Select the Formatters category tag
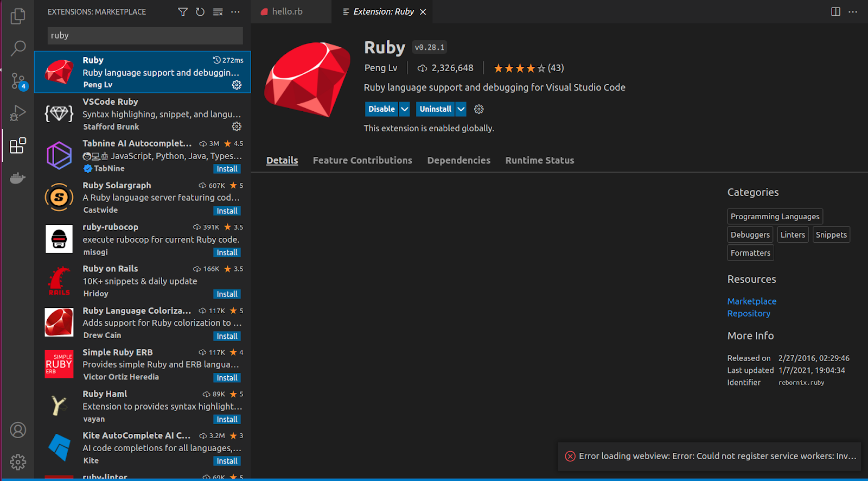Image resolution: width=868 pixels, height=481 pixels. [750, 253]
